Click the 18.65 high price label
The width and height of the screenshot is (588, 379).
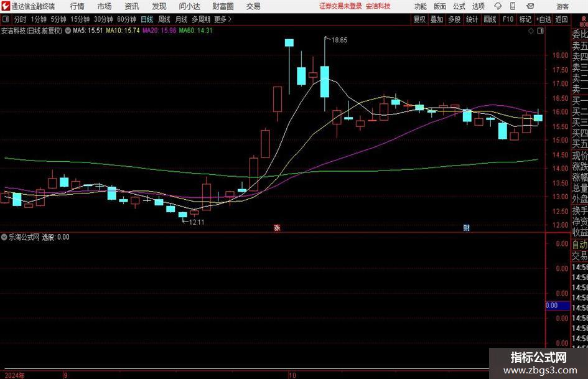[339, 40]
